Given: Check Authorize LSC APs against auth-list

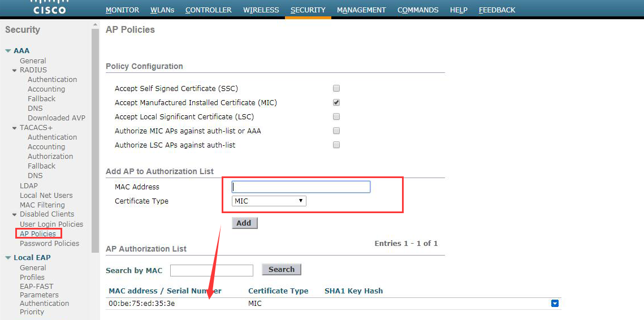Looking at the screenshot, I should [x=336, y=145].
